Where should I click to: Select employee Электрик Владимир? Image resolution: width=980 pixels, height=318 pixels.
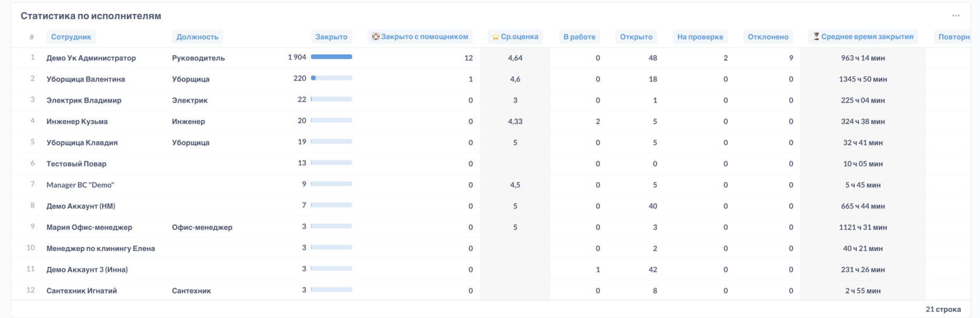point(84,100)
